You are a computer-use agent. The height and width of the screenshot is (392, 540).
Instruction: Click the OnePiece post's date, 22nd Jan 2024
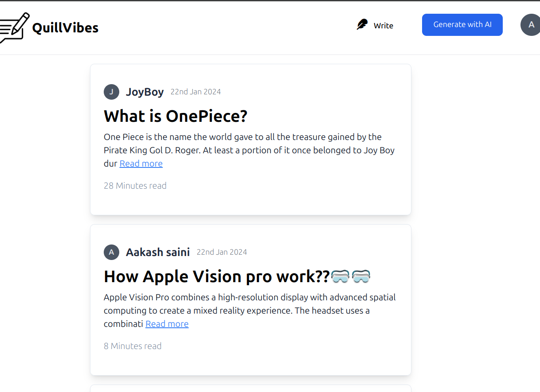coord(196,92)
